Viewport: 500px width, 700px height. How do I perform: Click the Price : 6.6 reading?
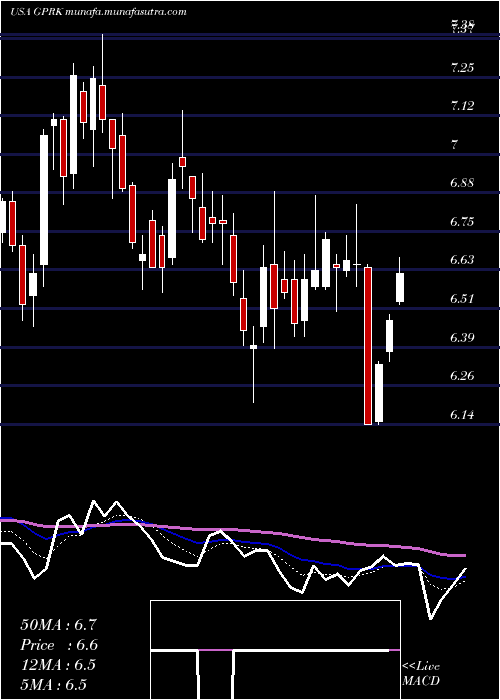pos(58,645)
